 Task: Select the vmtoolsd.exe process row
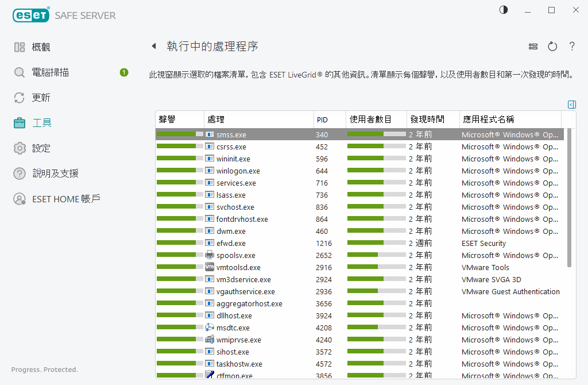238,267
